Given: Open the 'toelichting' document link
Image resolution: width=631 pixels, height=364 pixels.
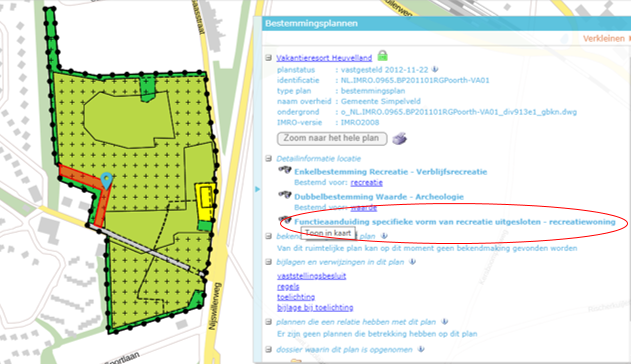Looking at the screenshot, I should pos(296,297).
